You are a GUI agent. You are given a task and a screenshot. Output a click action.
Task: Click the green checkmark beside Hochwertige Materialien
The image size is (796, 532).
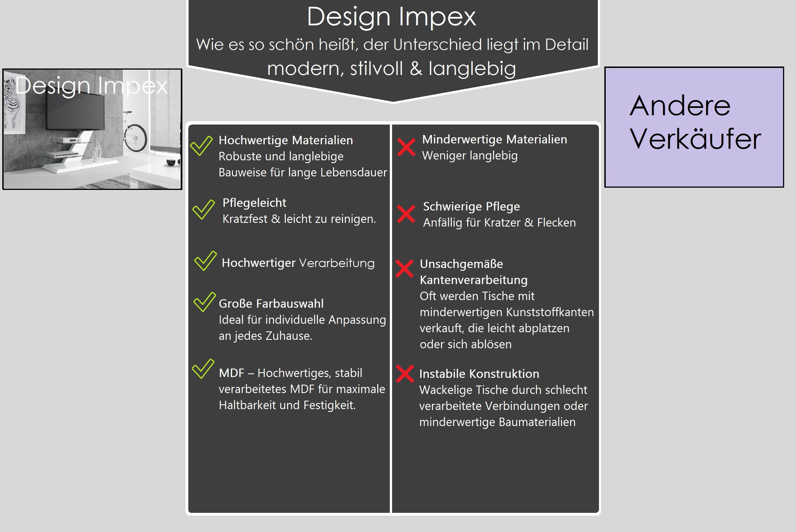[x=201, y=146]
